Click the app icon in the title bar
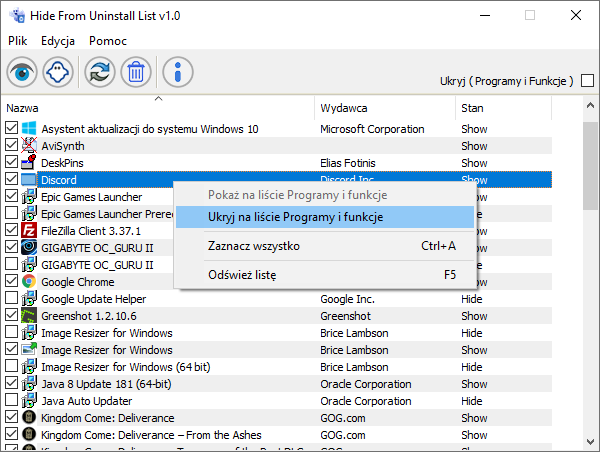This screenshot has width=600, height=452. point(17,16)
